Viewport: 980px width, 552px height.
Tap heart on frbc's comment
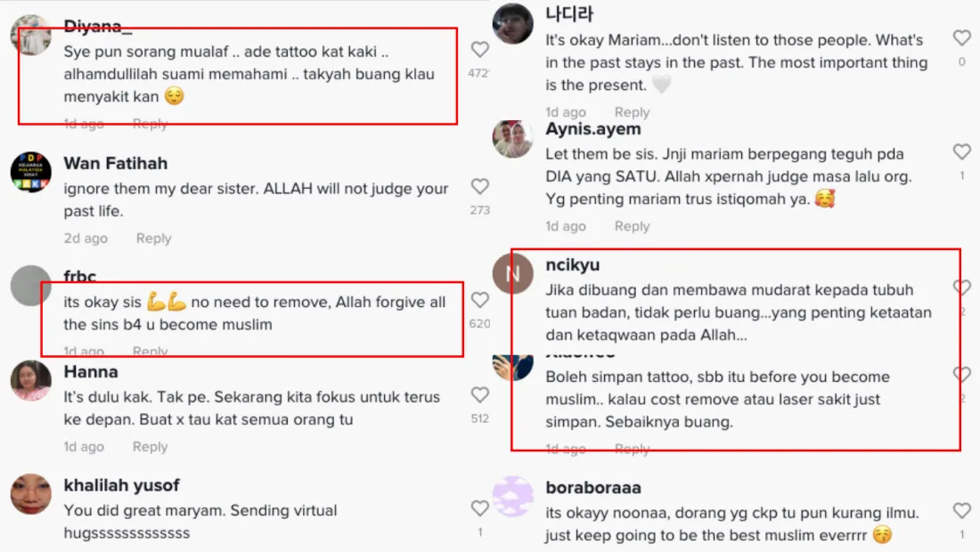tap(479, 300)
